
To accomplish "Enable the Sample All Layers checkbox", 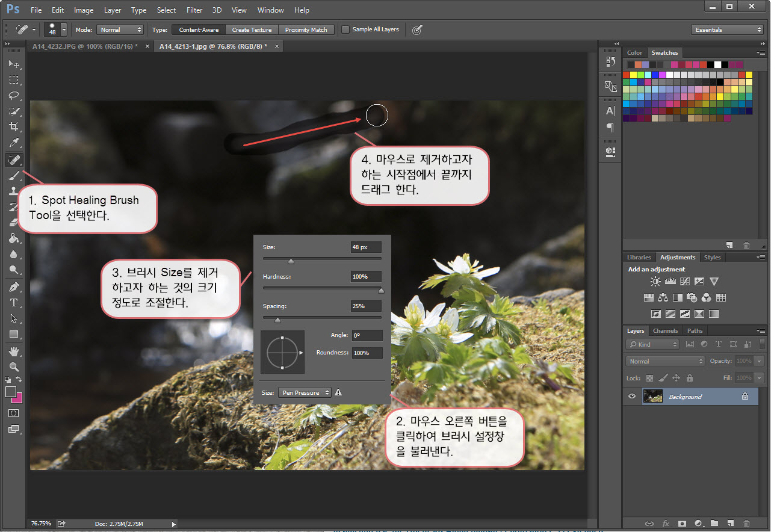I will click(345, 29).
